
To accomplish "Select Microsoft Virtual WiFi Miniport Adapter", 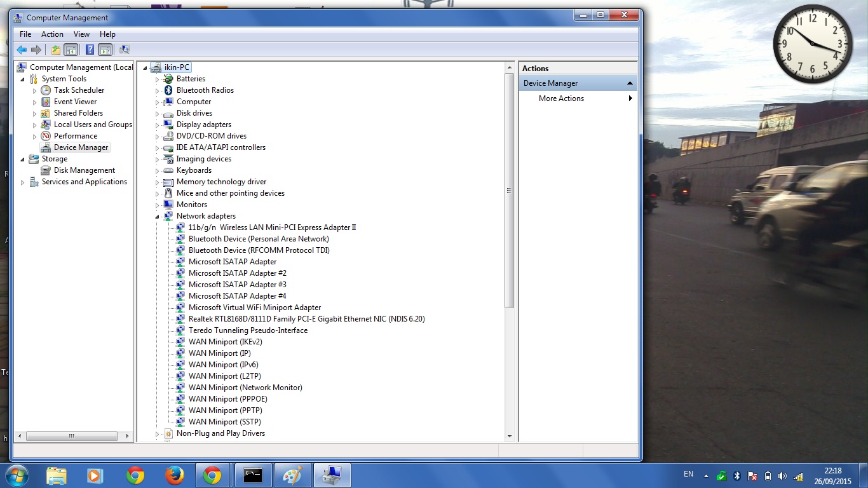I will click(x=255, y=308).
